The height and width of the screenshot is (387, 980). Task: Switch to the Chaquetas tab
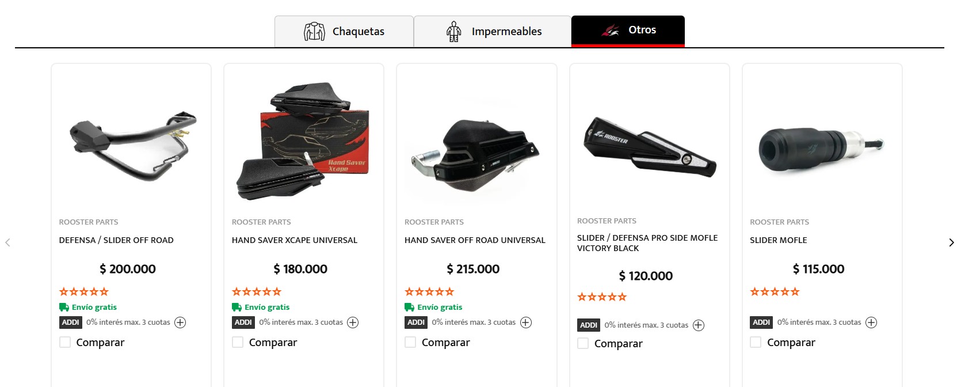tap(344, 31)
